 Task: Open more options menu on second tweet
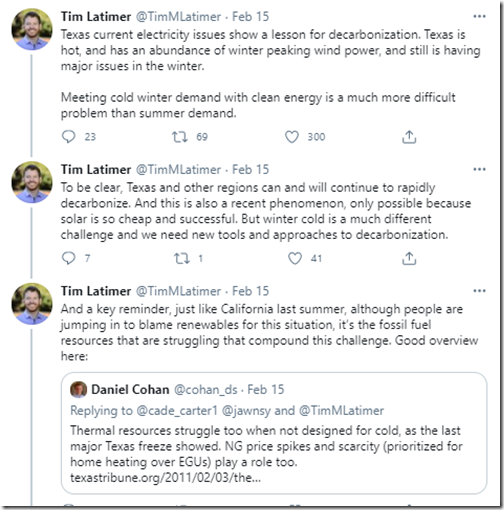479,169
